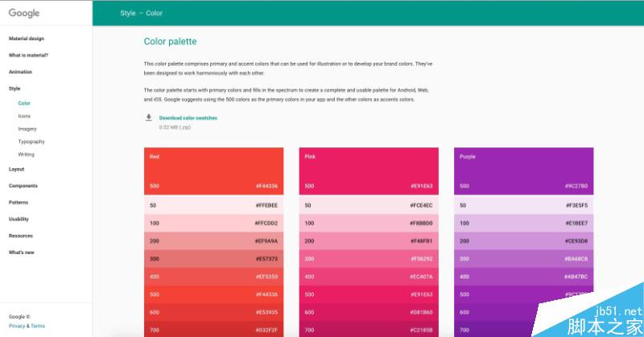The image size is (644, 337).
Task: Open Components in the sidebar
Action: coord(23,186)
